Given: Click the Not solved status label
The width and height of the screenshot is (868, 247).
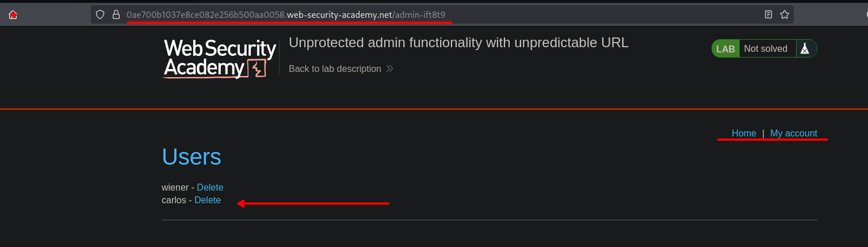Looking at the screenshot, I should click(765, 49).
